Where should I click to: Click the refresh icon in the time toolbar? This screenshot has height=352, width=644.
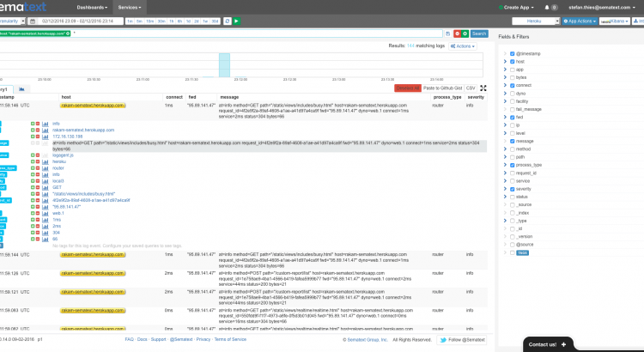(x=228, y=21)
